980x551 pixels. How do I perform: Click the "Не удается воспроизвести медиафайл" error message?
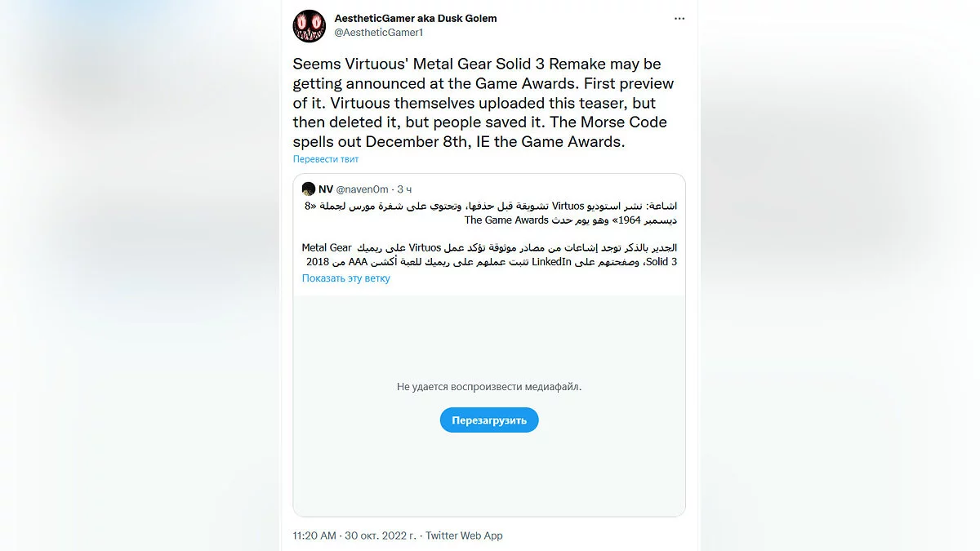pos(489,387)
